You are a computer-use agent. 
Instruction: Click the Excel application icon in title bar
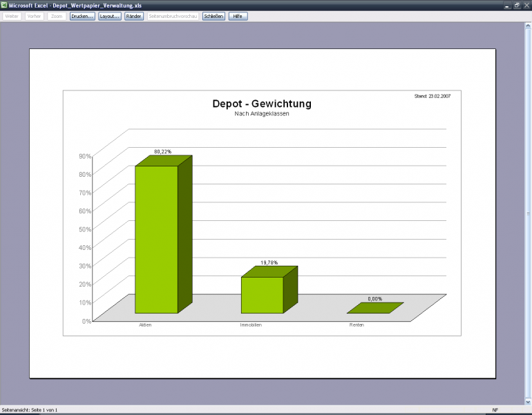click(x=4, y=5)
